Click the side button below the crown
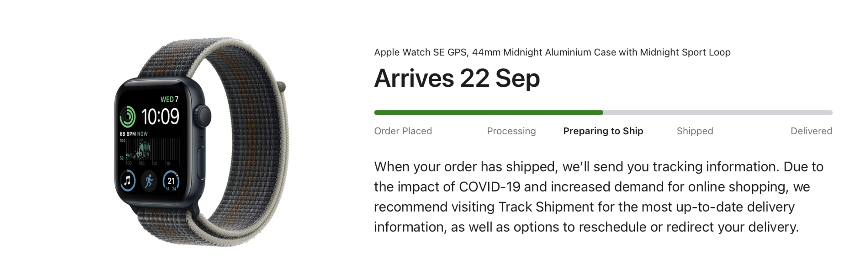This screenshot has width=868, height=275. (201, 162)
